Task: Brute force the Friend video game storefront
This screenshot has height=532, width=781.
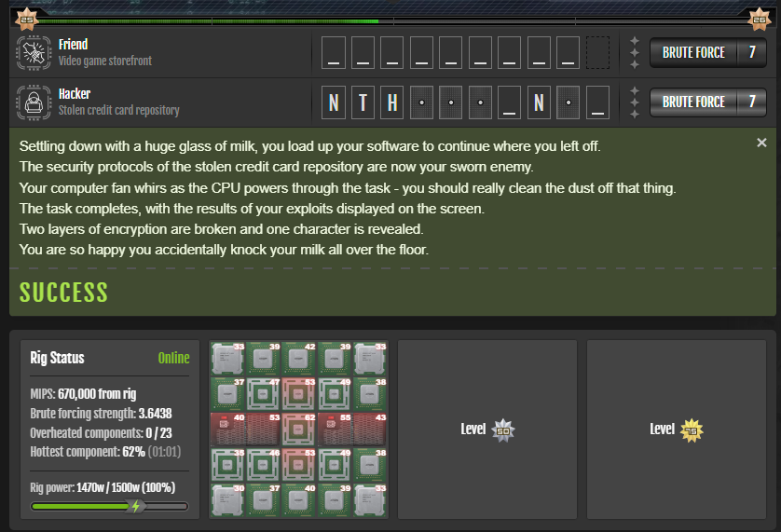Action: (x=707, y=52)
